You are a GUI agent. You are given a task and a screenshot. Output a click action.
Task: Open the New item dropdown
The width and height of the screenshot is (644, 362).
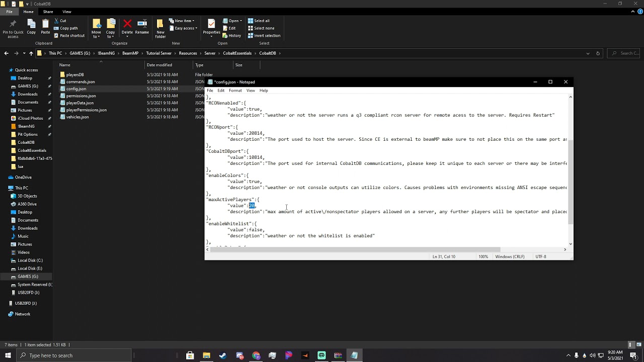tap(182, 21)
